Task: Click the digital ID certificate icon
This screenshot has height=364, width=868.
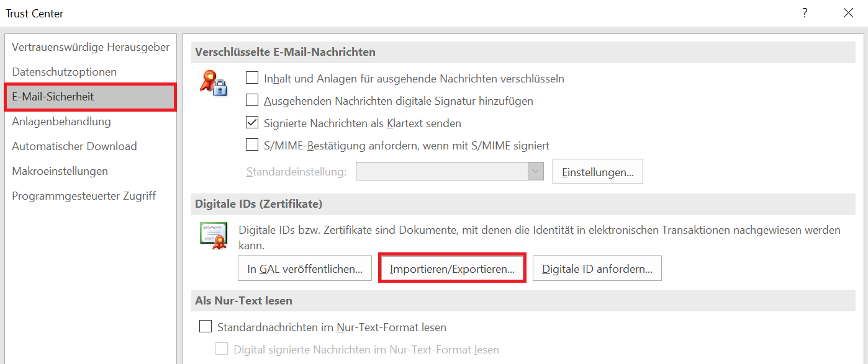Action: click(213, 235)
